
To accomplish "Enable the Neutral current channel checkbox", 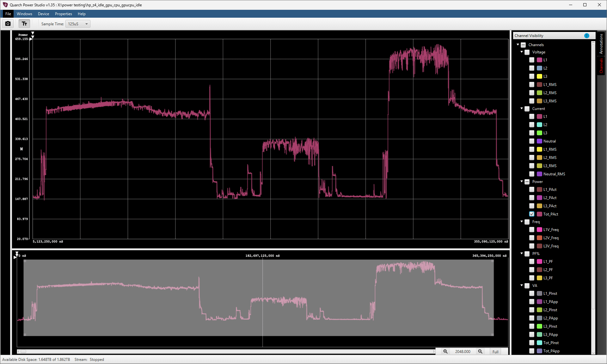I will tap(532, 141).
